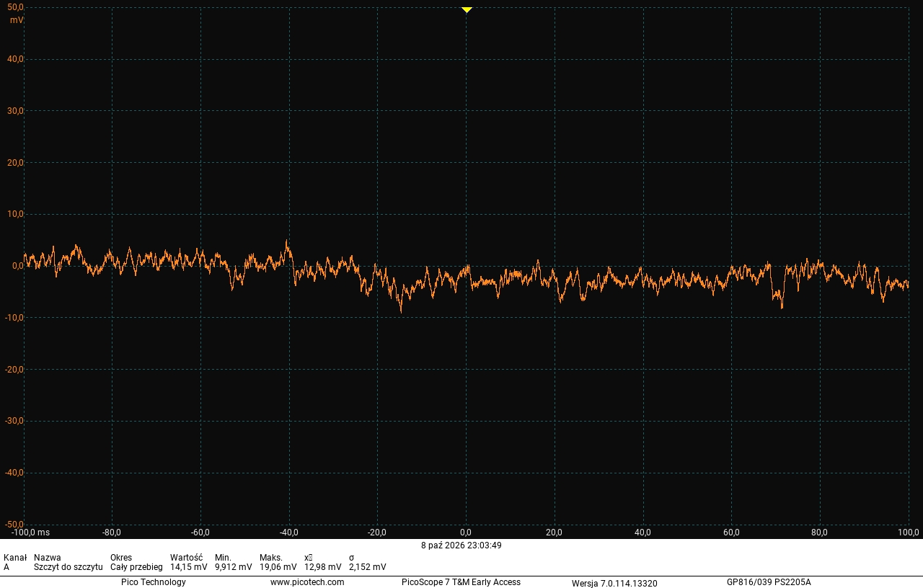Click the Kanał column header
The height and width of the screenshot is (588, 923).
click(15, 558)
